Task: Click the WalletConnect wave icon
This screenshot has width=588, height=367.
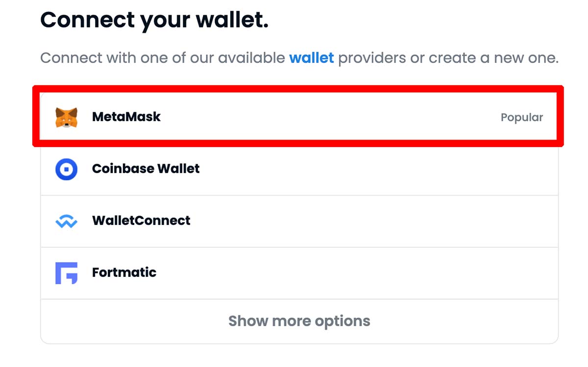Action: (66, 221)
